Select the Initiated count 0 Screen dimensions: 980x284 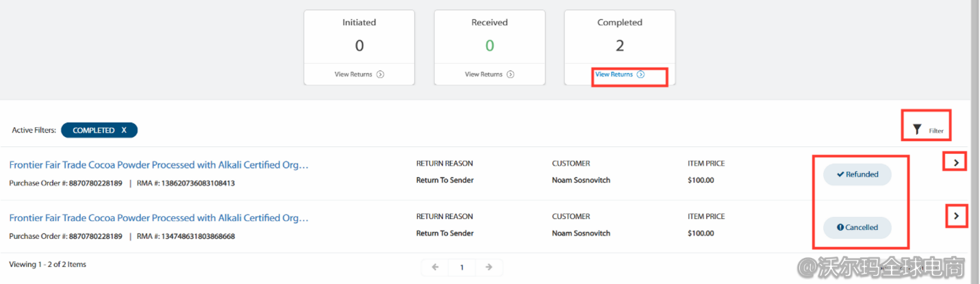click(x=359, y=47)
